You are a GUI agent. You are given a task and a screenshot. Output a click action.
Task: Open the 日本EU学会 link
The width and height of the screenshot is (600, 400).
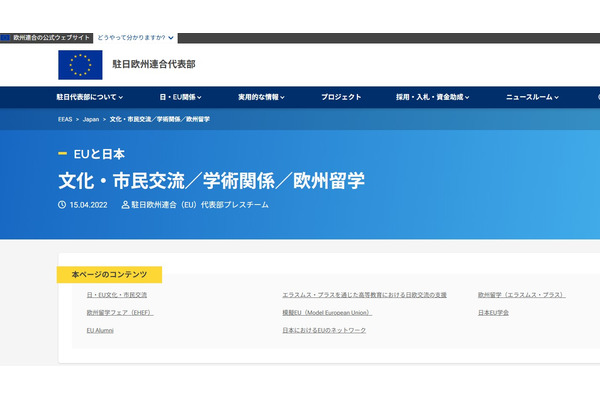(x=493, y=313)
